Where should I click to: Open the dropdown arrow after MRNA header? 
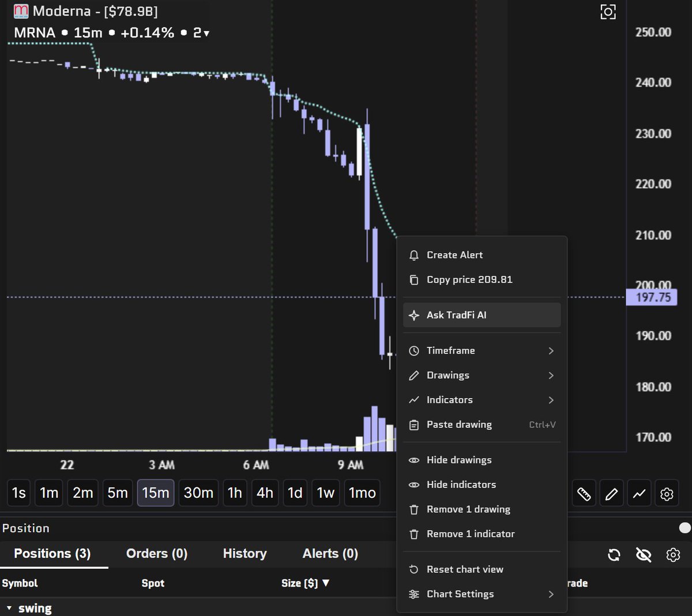pyautogui.click(x=206, y=33)
